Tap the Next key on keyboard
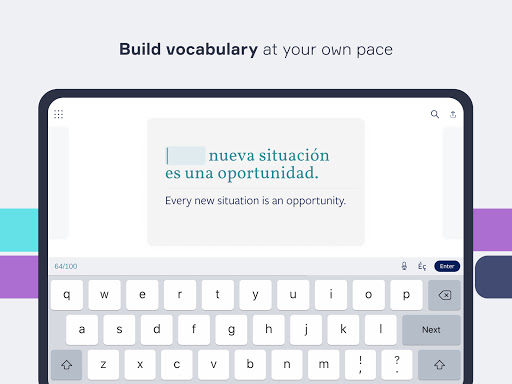This screenshot has height=384, width=512. tap(431, 330)
